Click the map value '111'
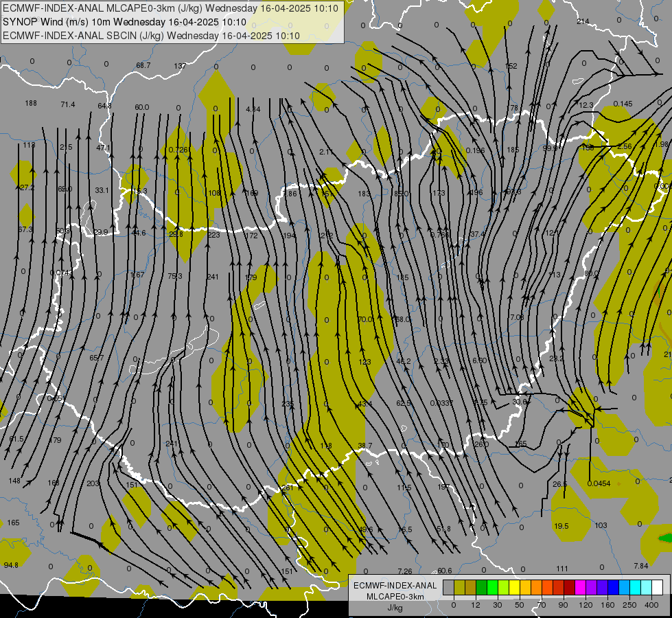This screenshot has height=618, width=672. pos(562,569)
